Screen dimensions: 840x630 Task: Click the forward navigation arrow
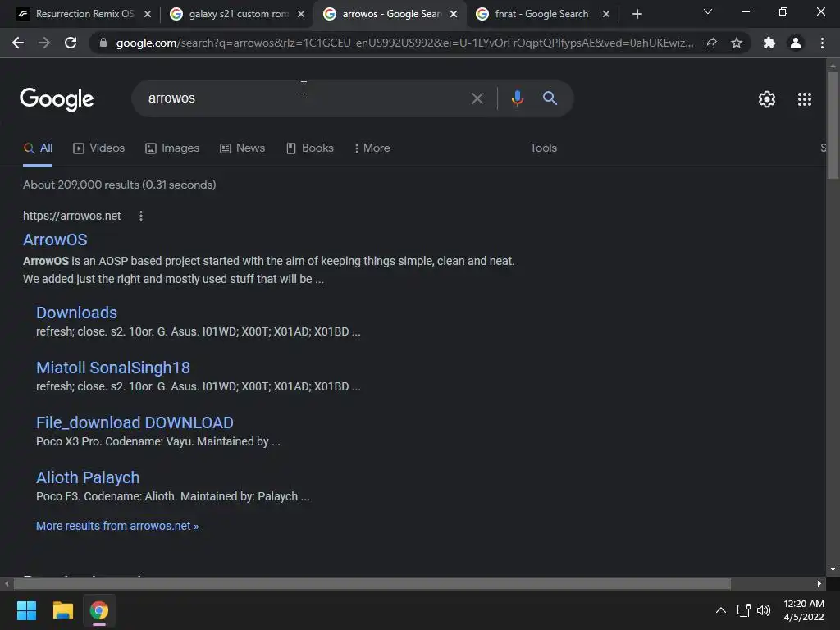(x=44, y=43)
